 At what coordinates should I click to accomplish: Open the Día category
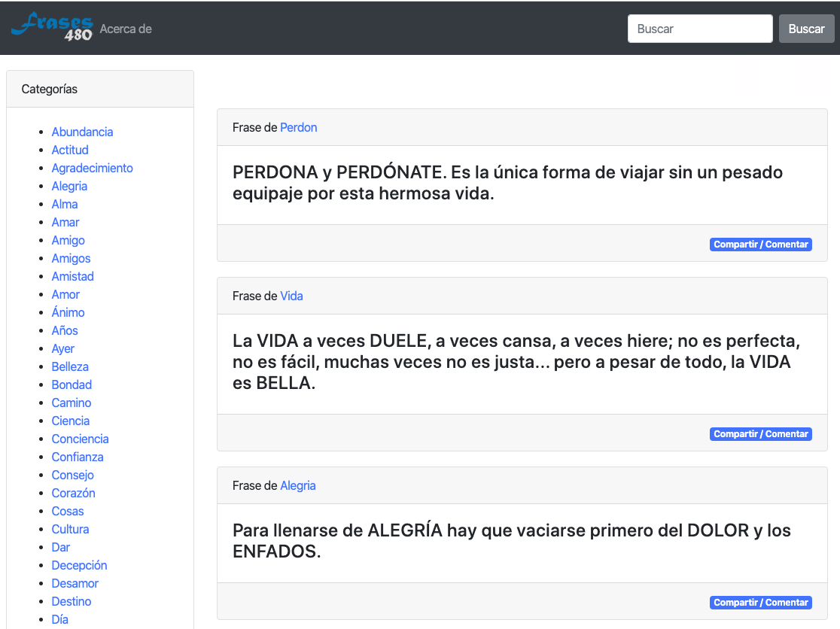tap(59, 619)
